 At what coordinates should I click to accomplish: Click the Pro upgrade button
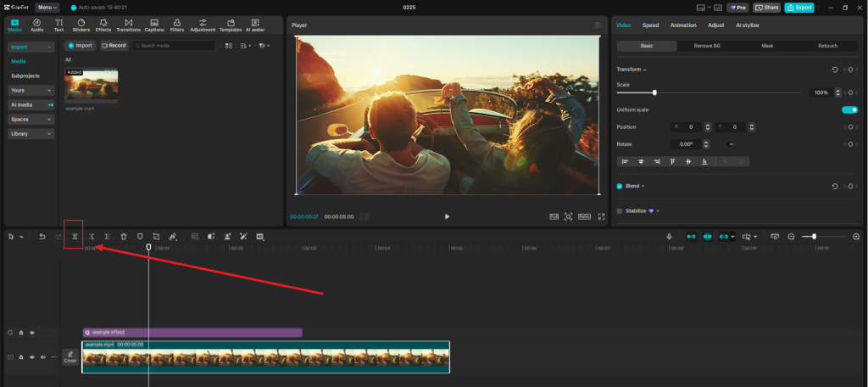[738, 7]
